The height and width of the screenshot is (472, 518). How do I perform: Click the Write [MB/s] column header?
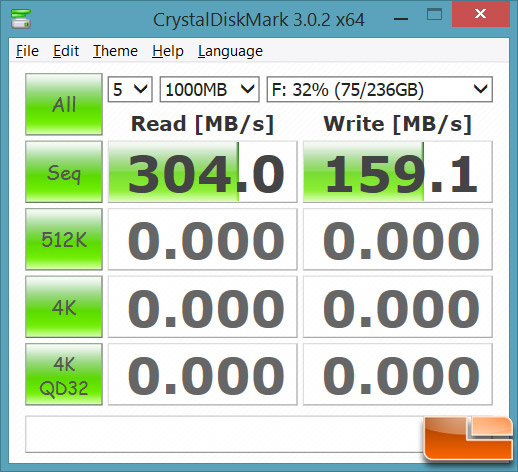click(398, 124)
